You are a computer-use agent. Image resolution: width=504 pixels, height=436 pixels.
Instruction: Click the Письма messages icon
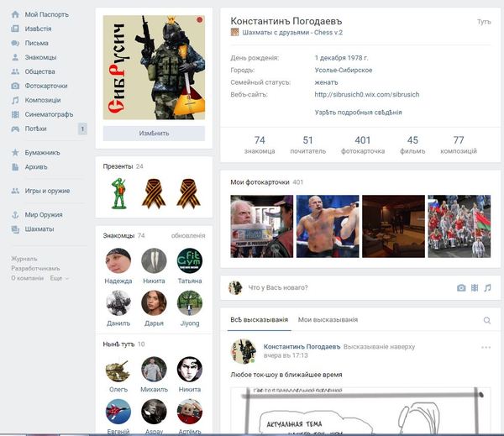[x=16, y=43]
